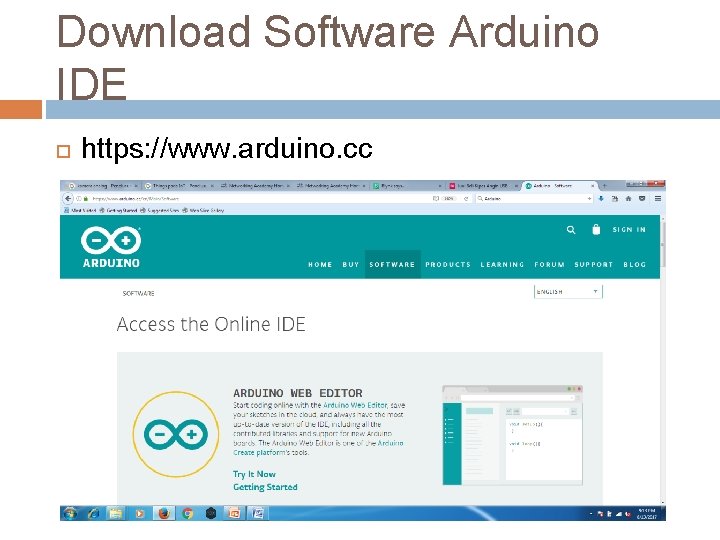Switch to Firefox on the taskbar

click(x=164, y=513)
